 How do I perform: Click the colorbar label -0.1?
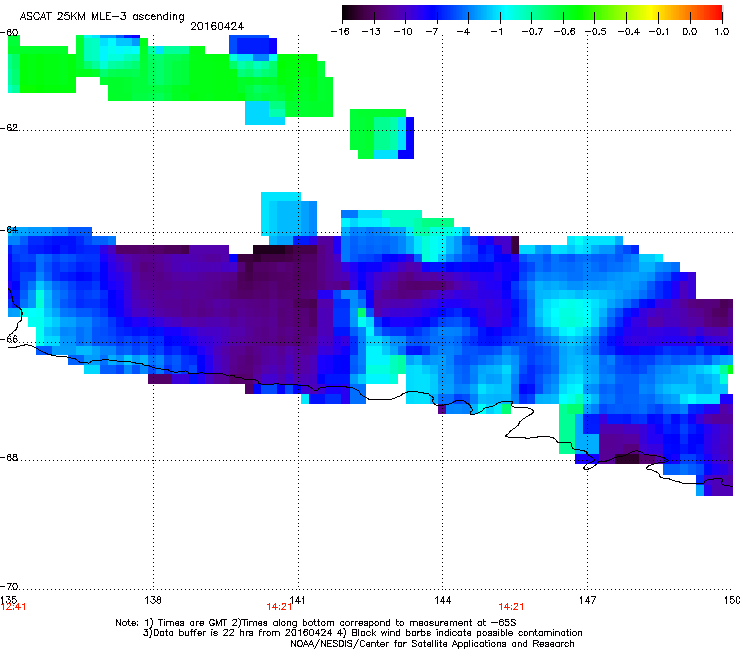659,32
